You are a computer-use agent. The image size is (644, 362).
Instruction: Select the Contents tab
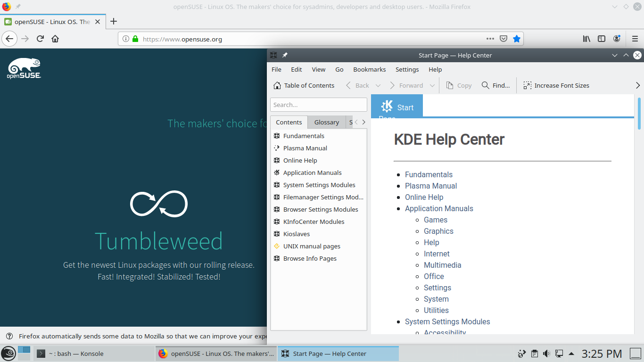(289, 122)
